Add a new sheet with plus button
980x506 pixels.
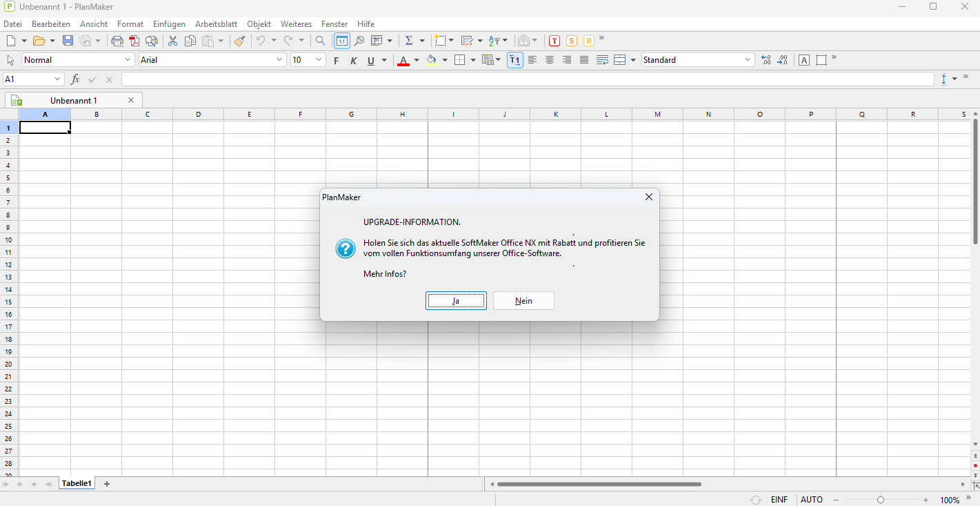pos(107,484)
